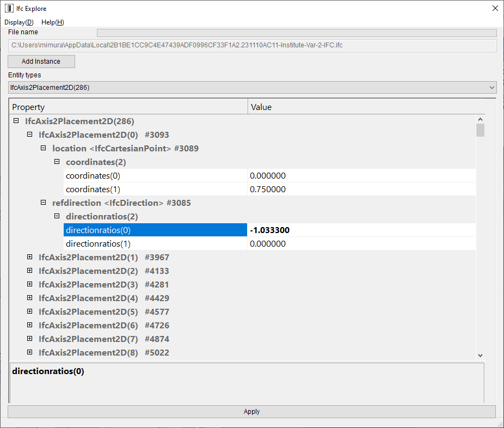
Task: Open the Help menu
Action: point(53,22)
